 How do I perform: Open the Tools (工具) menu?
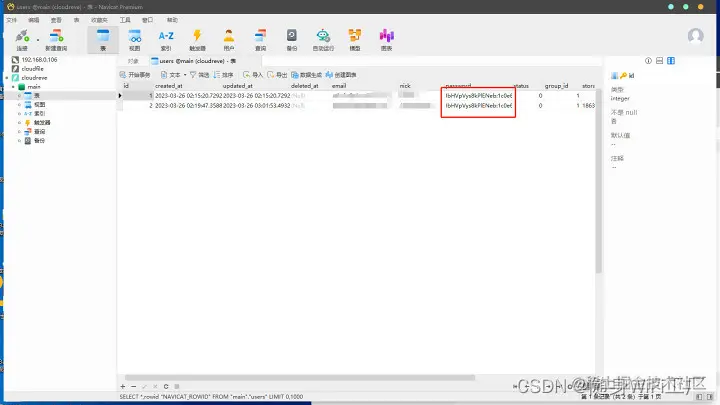click(x=125, y=20)
